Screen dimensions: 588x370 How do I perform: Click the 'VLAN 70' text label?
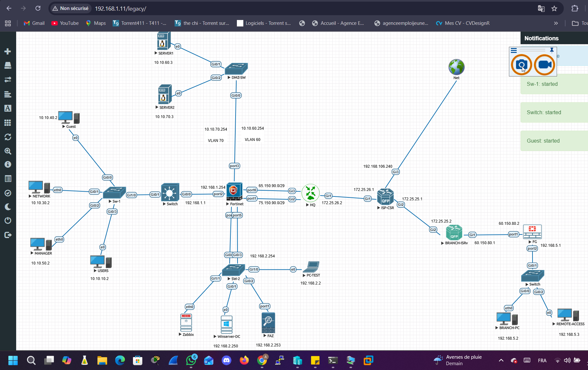(216, 141)
